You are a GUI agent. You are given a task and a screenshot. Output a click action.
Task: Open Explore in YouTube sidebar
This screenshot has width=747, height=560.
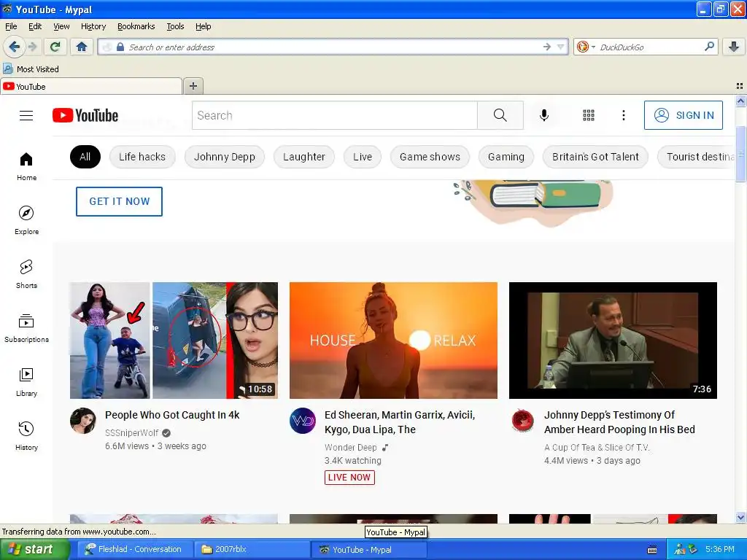pos(27,220)
